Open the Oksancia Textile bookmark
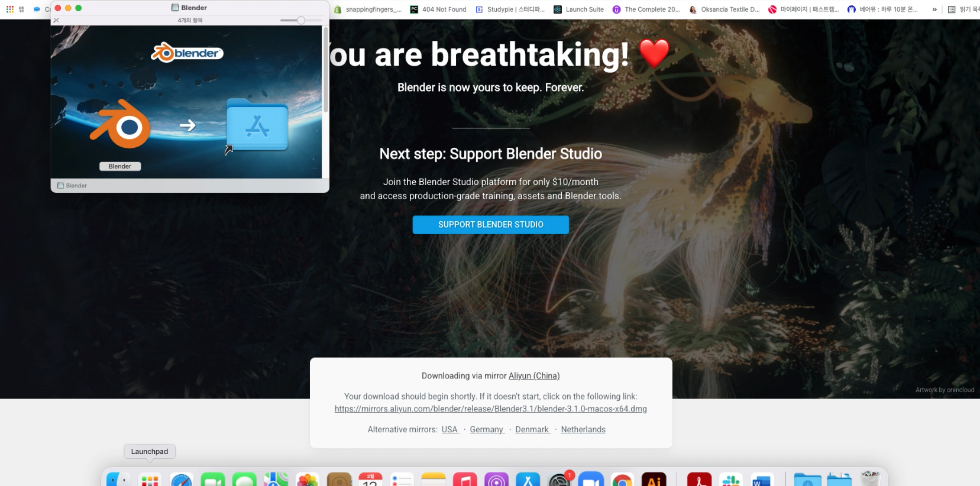Image resolution: width=980 pixels, height=486 pixels. pos(724,9)
